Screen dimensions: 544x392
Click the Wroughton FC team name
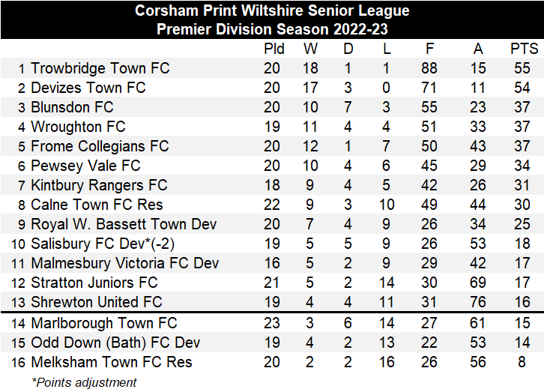pyautogui.click(x=78, y=127)
